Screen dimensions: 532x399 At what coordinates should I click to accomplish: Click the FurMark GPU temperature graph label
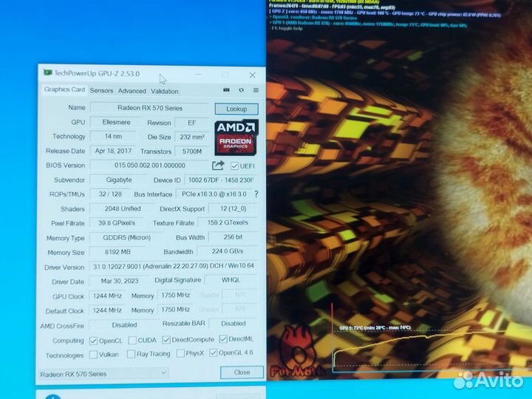tap(375, 328)
